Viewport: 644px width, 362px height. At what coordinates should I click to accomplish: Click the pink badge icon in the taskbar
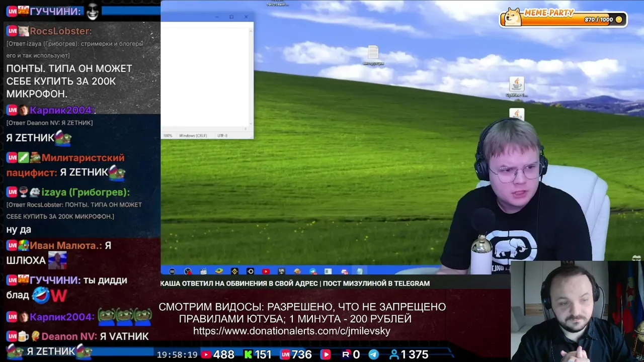(344, 271)
